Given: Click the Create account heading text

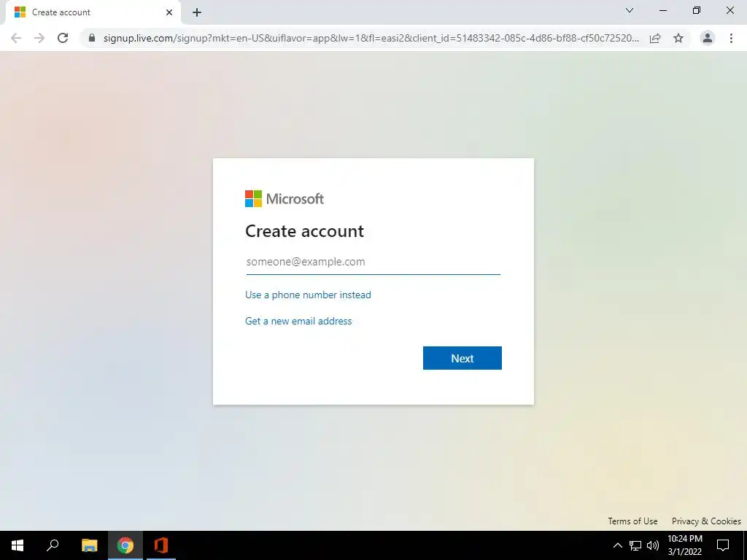Looking at the screenshot, I should [x=304, y=231].
